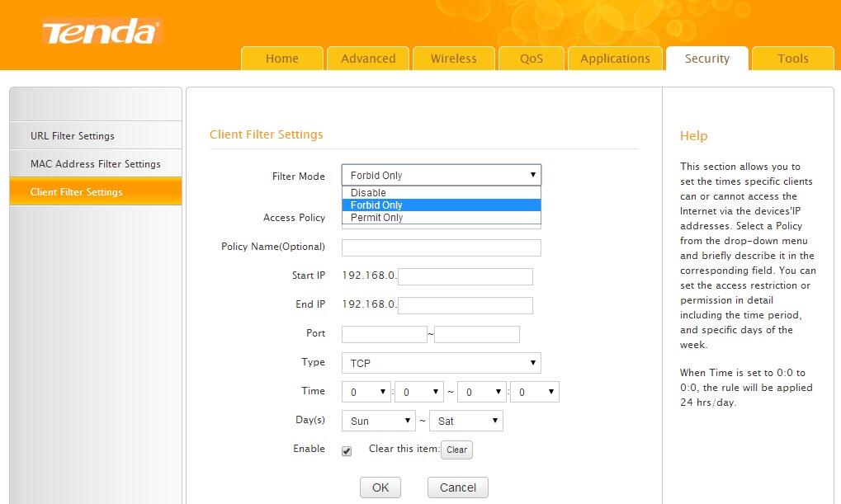This screenshot has height=504, width=841.
Task: Open the start hour Time dropdown
Action: 366,392
